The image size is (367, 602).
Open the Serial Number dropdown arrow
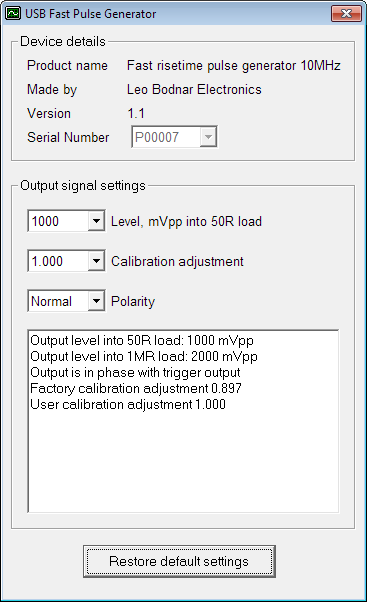click(x=208, y=137)
